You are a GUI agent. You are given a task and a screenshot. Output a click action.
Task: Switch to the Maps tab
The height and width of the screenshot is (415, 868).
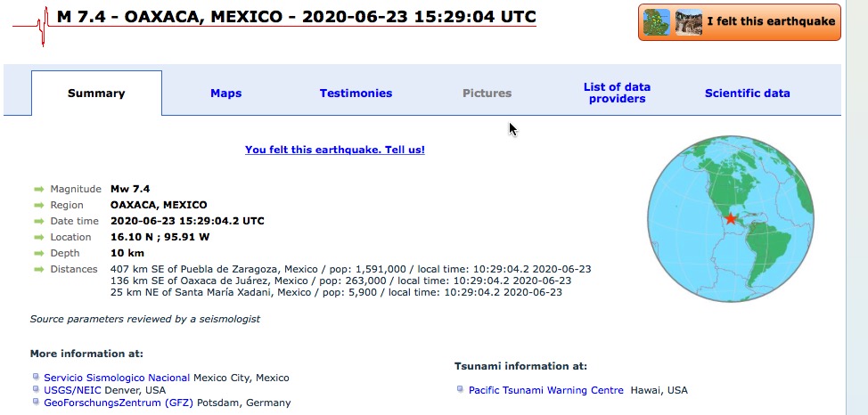point(225,94)
